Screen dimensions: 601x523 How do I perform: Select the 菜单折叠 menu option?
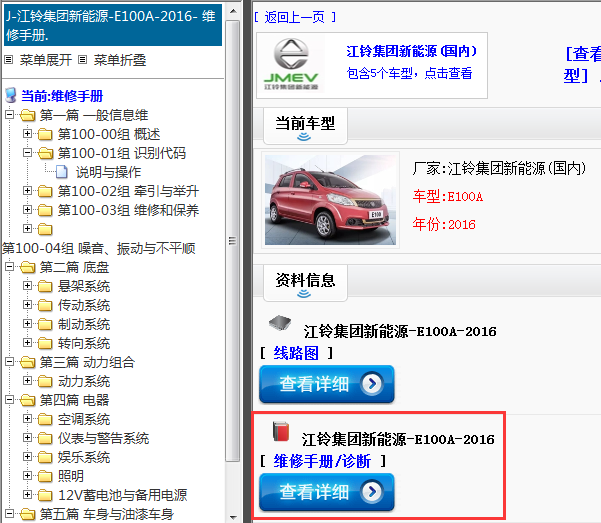(x=120, y=60)
